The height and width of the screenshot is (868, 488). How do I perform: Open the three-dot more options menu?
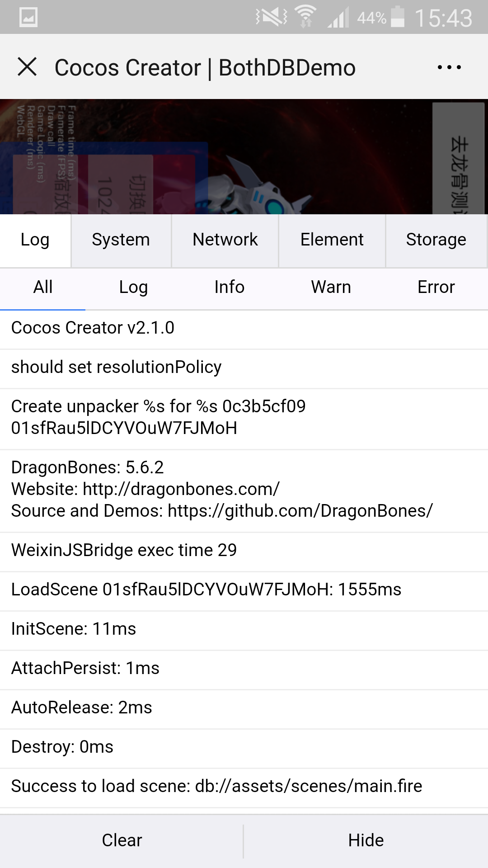pyautogui.click(x=449, y=67)
